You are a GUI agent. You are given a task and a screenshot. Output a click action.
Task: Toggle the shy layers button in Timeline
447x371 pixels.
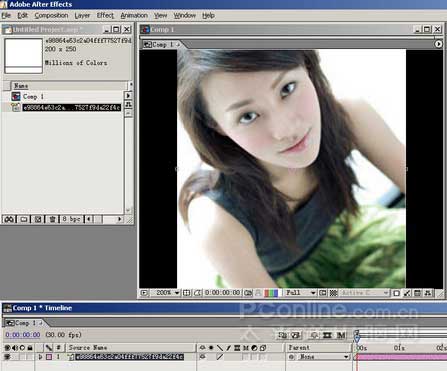314,335
